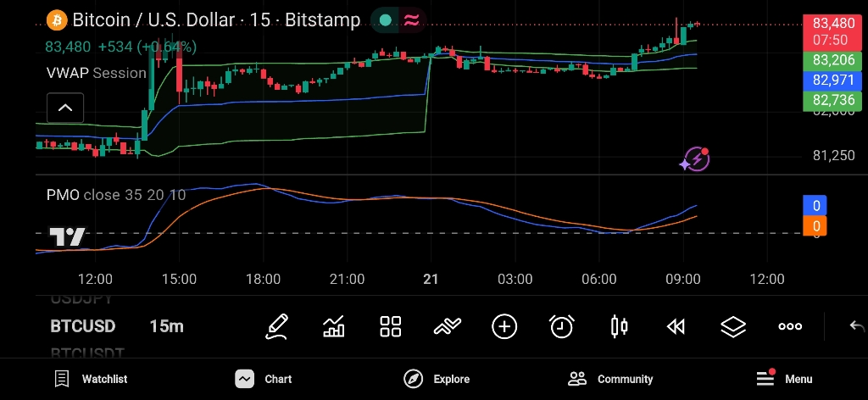Viewport: 868px width, 400px height.
Task: Open the three dots more options
Action: coord(790,326)
